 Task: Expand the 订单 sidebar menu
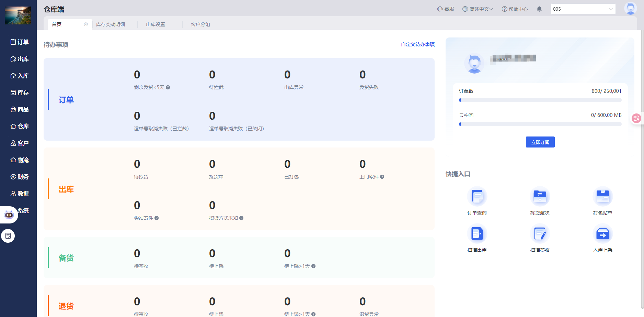(x=20, y=42)
